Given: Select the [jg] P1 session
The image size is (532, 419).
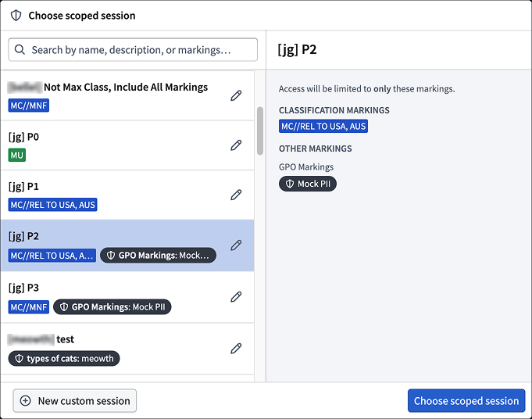Looking at the screenshot, I should point(127,195).
